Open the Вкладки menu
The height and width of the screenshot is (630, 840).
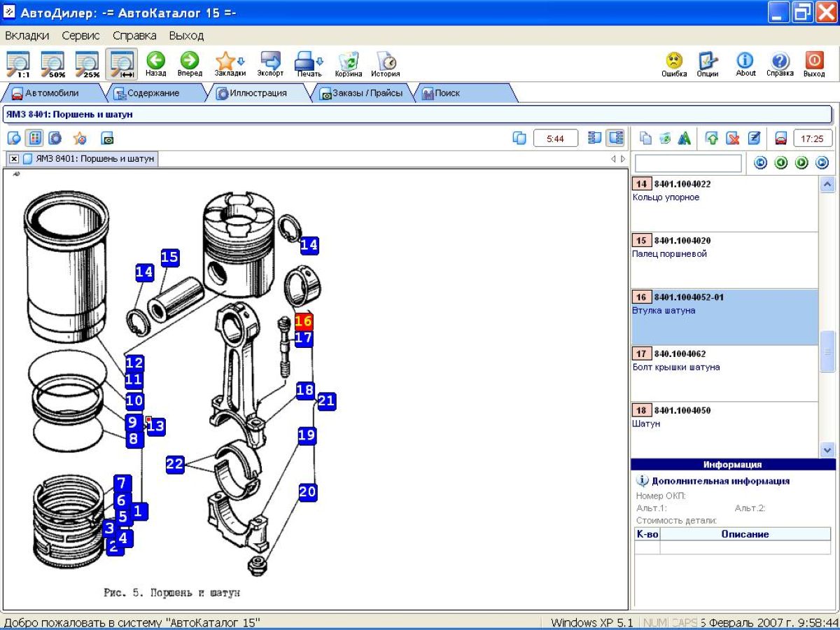click(x=27, y=35)
